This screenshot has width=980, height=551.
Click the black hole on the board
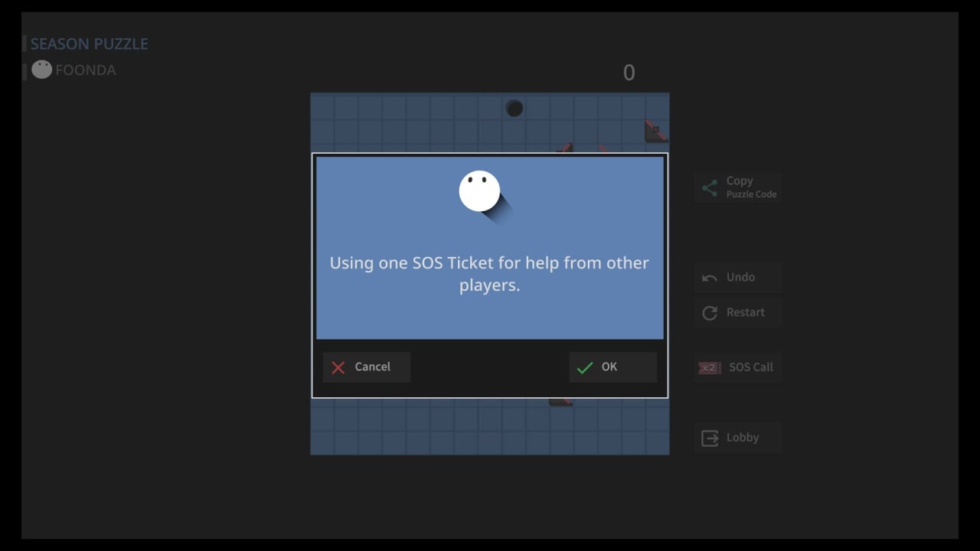pos(514,108)
